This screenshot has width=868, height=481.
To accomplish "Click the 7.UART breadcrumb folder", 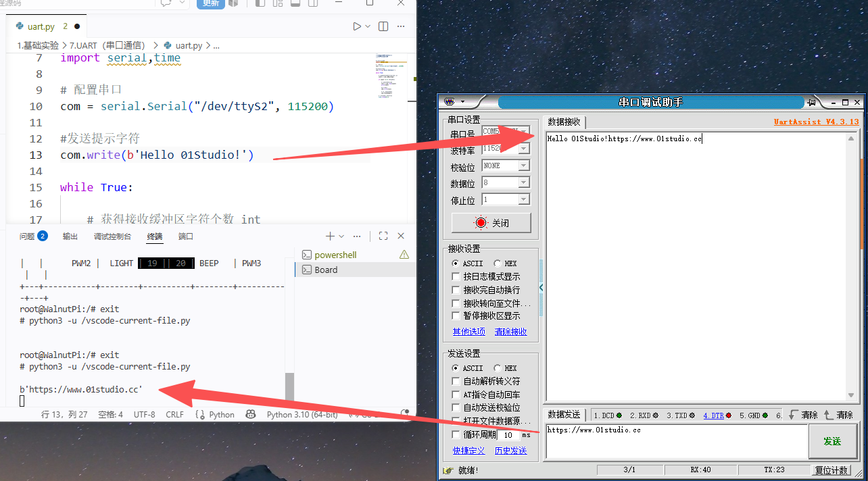I will [x=107, y=45].
